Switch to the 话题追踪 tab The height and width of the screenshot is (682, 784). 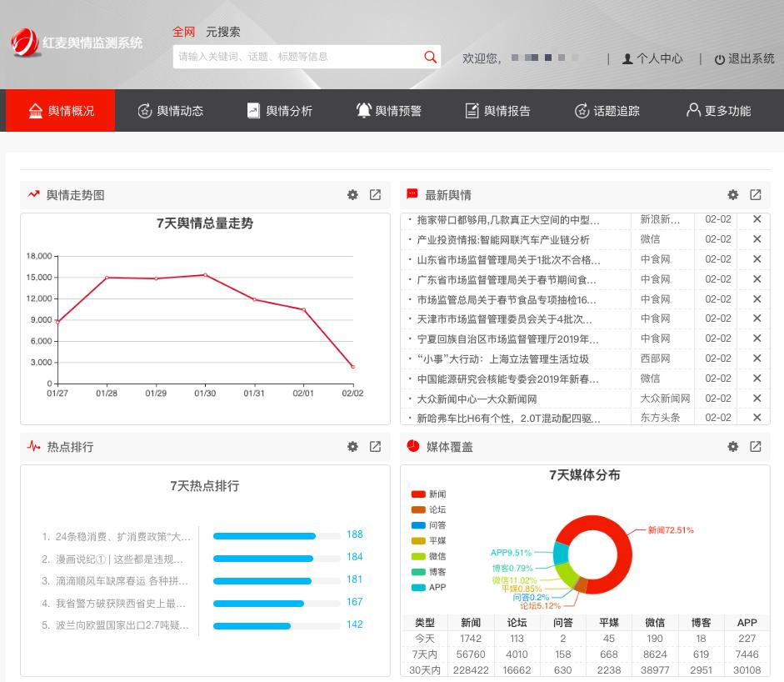[x=606, y=110]
